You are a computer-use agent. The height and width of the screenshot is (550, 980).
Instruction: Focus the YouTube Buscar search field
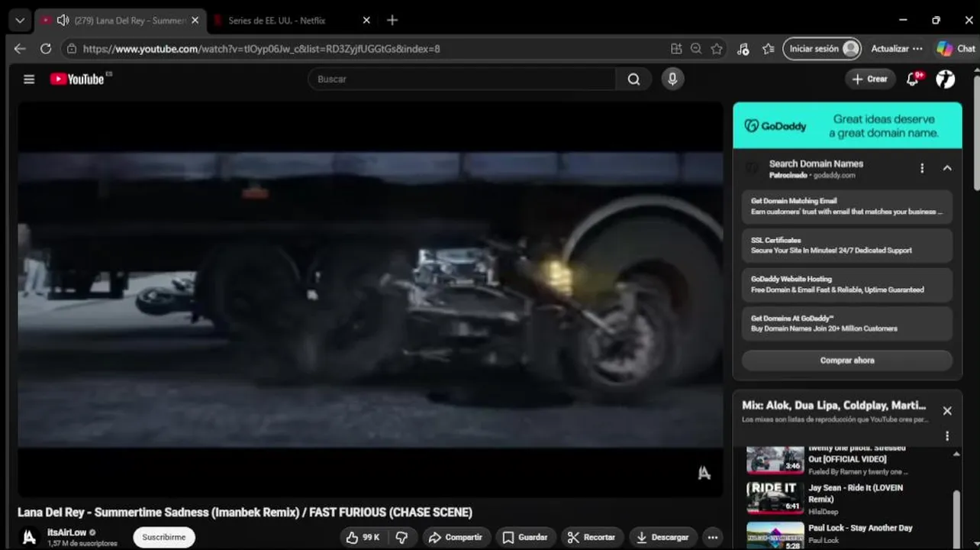pos(462,79)
